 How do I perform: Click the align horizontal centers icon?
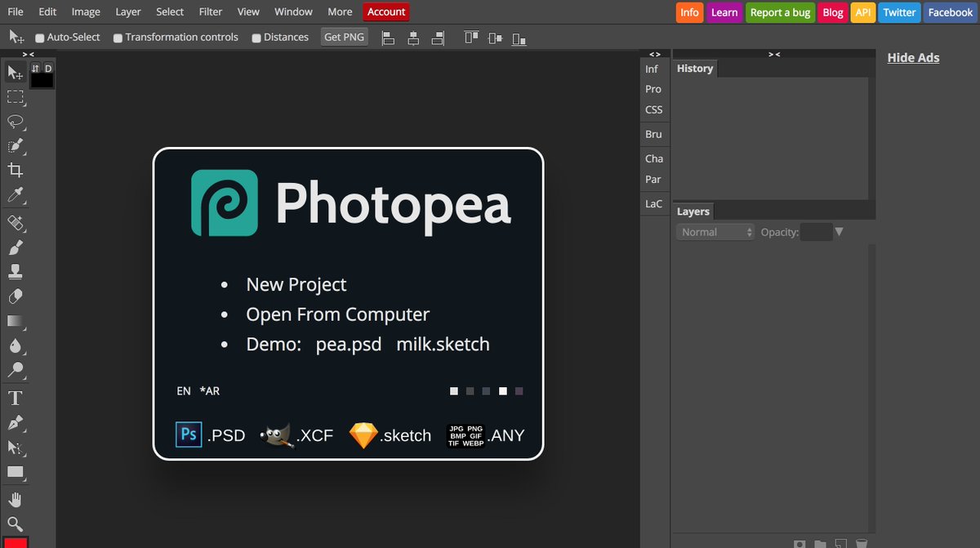tap(413, 37)
